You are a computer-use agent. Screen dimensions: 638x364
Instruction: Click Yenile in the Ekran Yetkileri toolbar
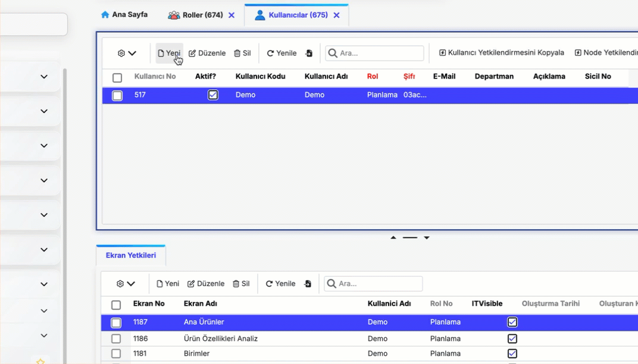pos(280,284)
